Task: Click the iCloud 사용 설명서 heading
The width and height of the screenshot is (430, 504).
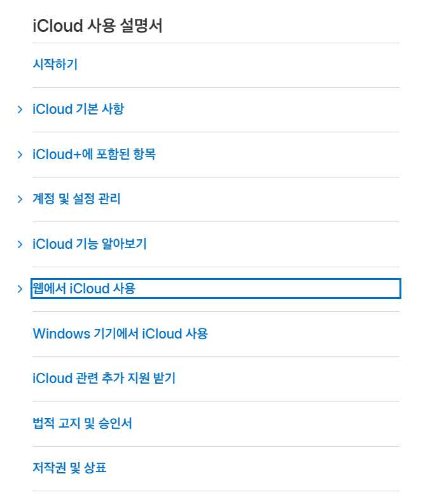Action: [97, 25]
